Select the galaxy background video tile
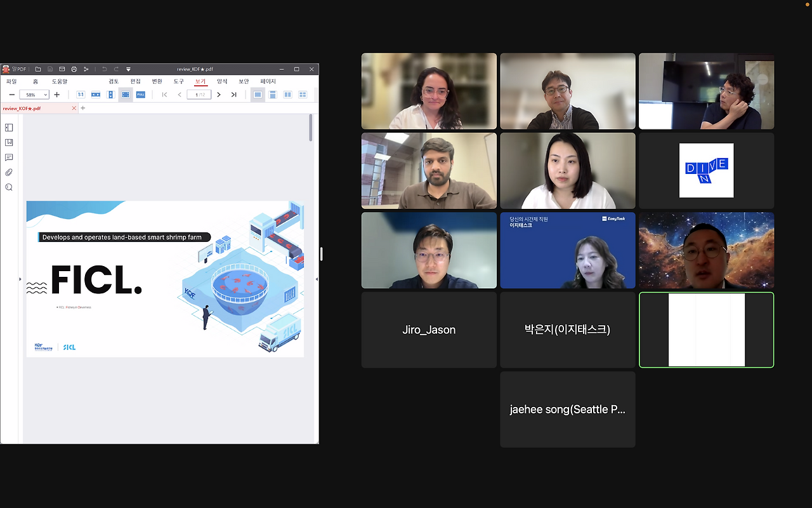This screenshot has height=508, width=812. (707, 250)
